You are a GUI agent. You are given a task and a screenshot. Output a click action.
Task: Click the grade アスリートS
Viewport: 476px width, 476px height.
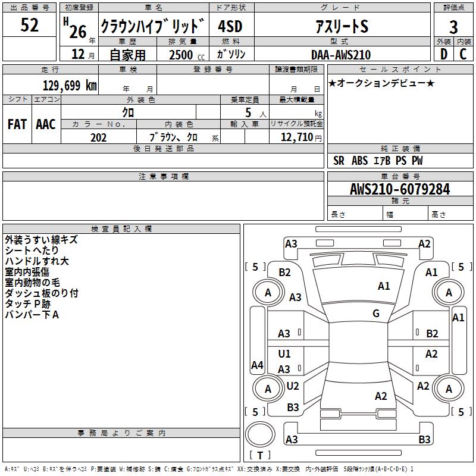[x=342, y=26]
